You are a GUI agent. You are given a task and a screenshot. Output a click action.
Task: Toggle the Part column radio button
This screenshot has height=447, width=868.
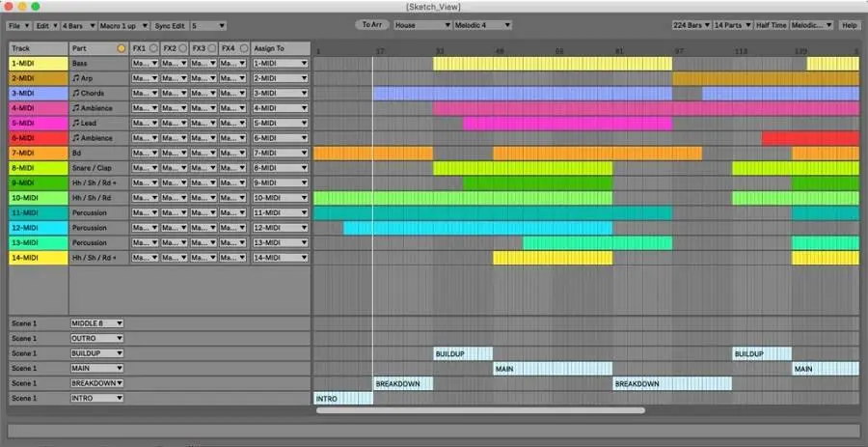point(122,48)
